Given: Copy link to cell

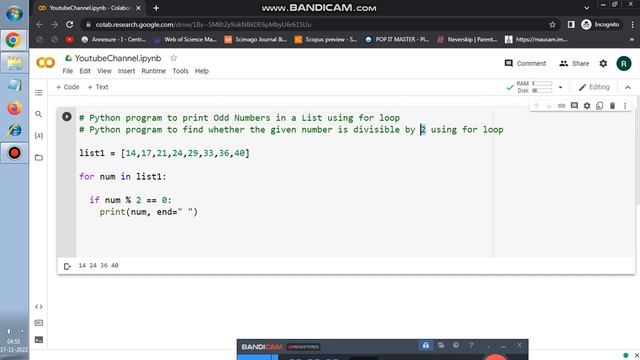Looking at the screenshot, I should (562, 106).
